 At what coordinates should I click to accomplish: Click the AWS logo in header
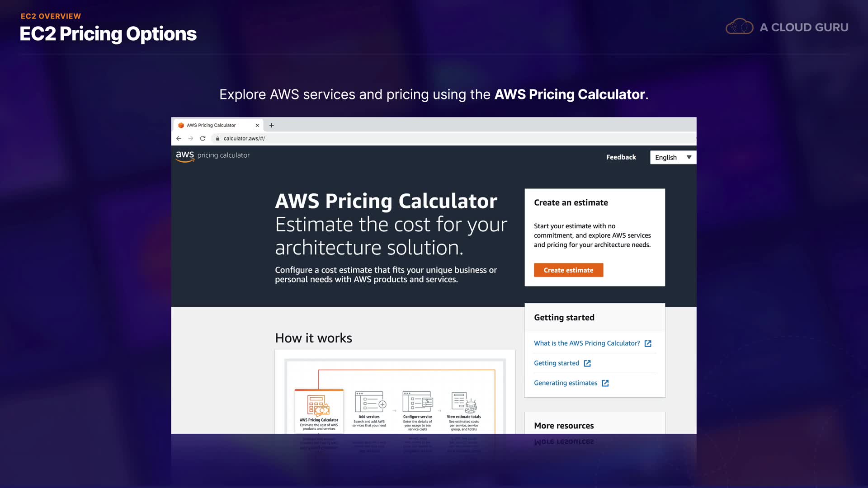pos(185,156)
